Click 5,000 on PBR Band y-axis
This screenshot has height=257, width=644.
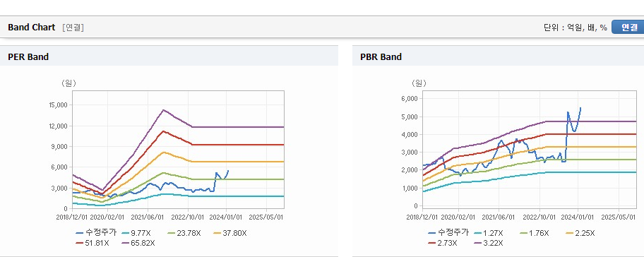(410, 116)
